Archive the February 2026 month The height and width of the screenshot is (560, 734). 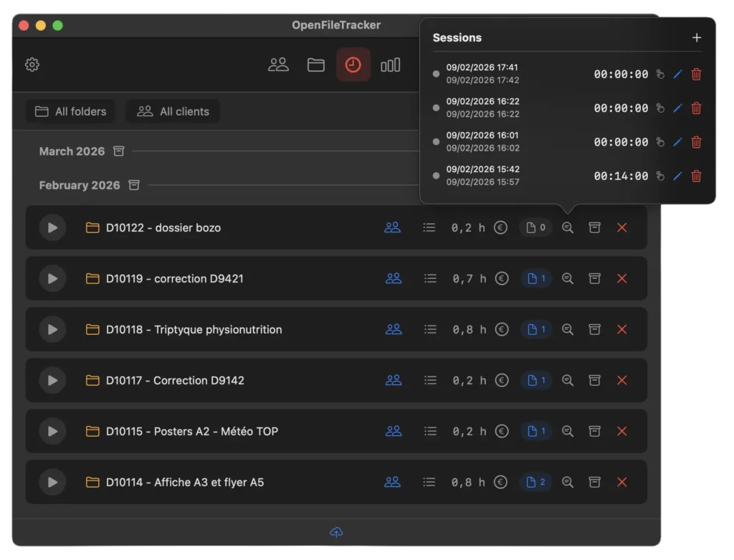point(134,185)
